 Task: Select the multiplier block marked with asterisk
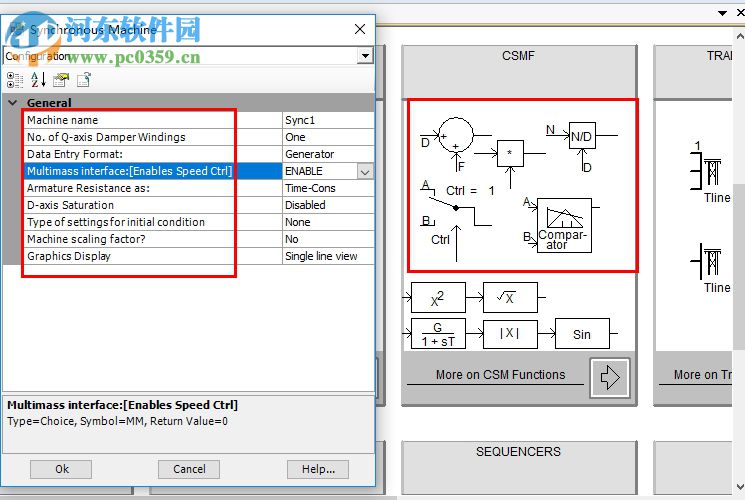tap(510, 154)
